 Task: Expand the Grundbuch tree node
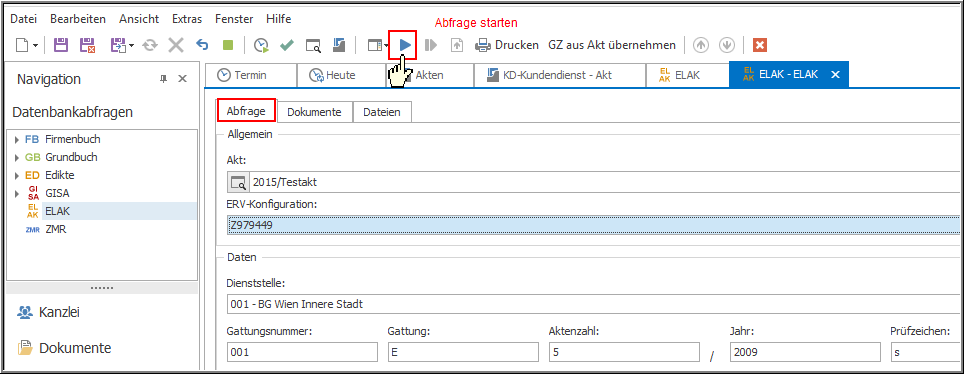(17, 157)
